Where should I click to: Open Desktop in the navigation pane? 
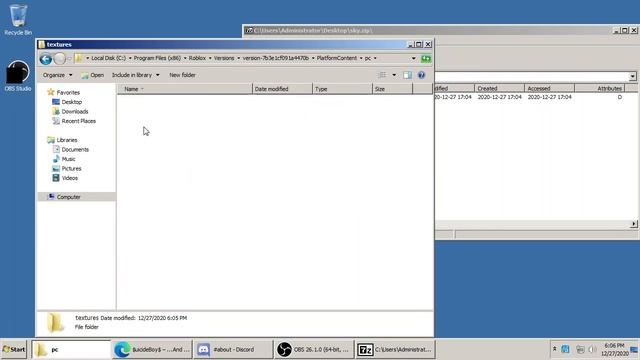(71, 102)
